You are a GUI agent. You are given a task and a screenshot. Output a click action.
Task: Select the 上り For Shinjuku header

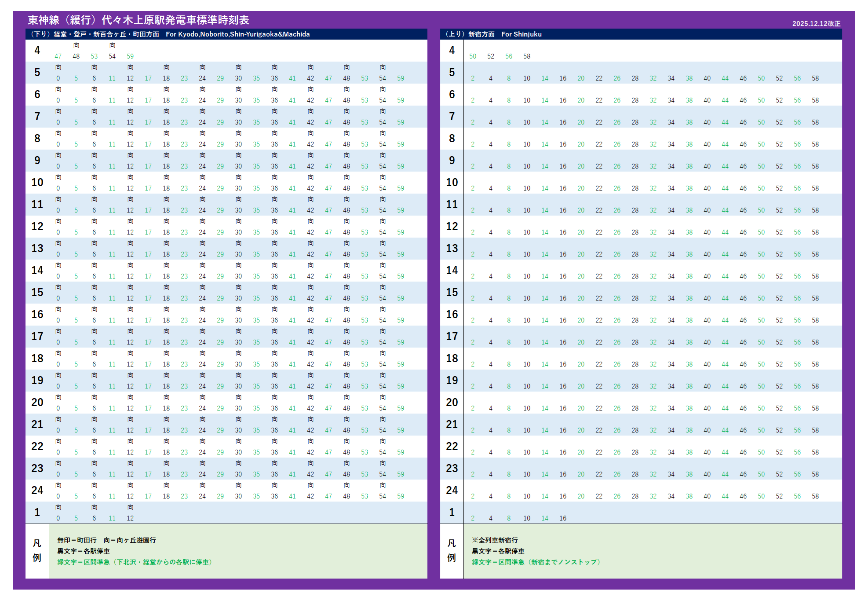click(493, 34)
